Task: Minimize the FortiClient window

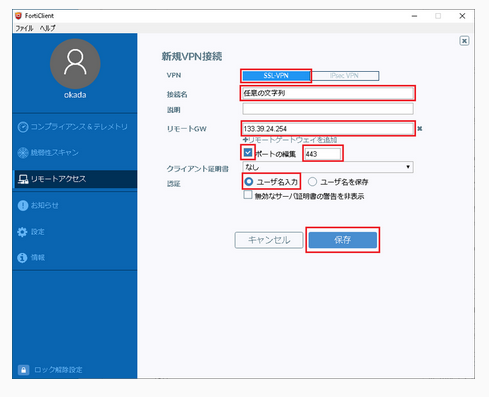Action: (x=414, y=16)
